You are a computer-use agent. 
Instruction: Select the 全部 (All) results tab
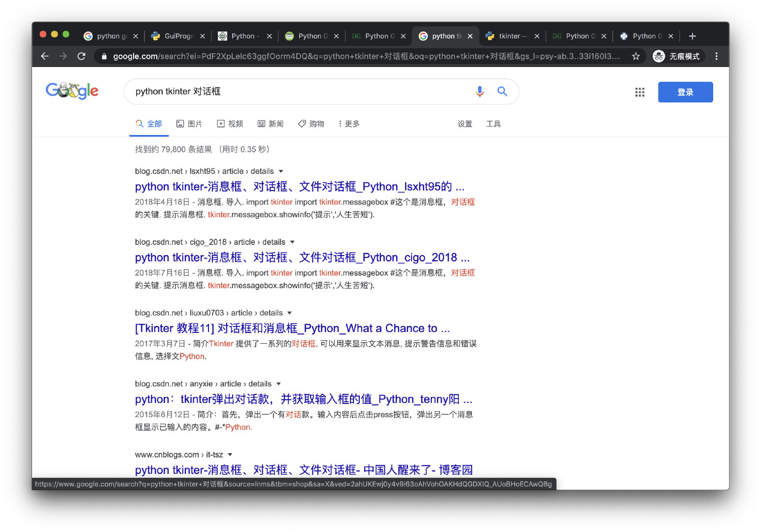click(149, 124)
